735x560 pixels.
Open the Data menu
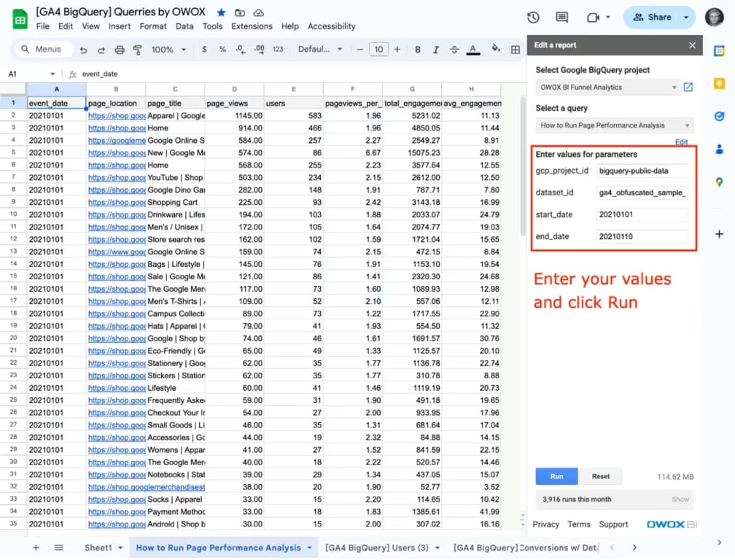[184, 26]
